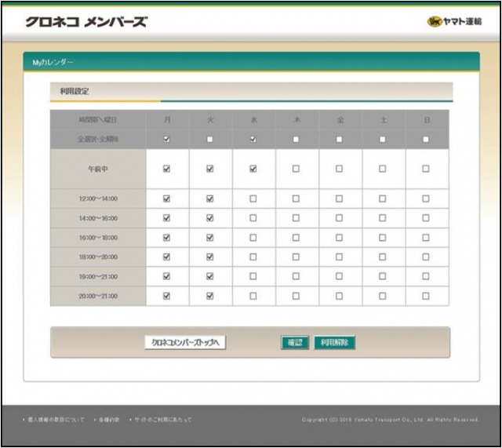The image size is (502, 448).
Task: Check 16:00~18:00 for Sunday (日)
Action: tap(425, 238)
